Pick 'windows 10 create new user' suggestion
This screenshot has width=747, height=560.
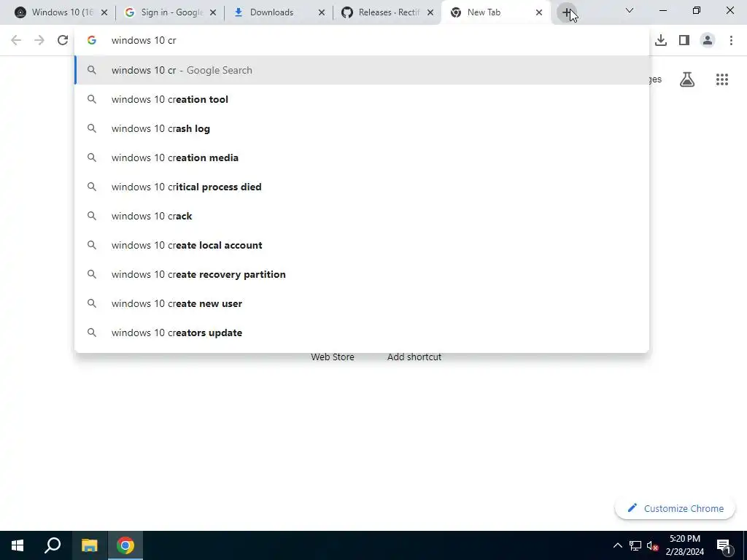(x=362, y=303)
